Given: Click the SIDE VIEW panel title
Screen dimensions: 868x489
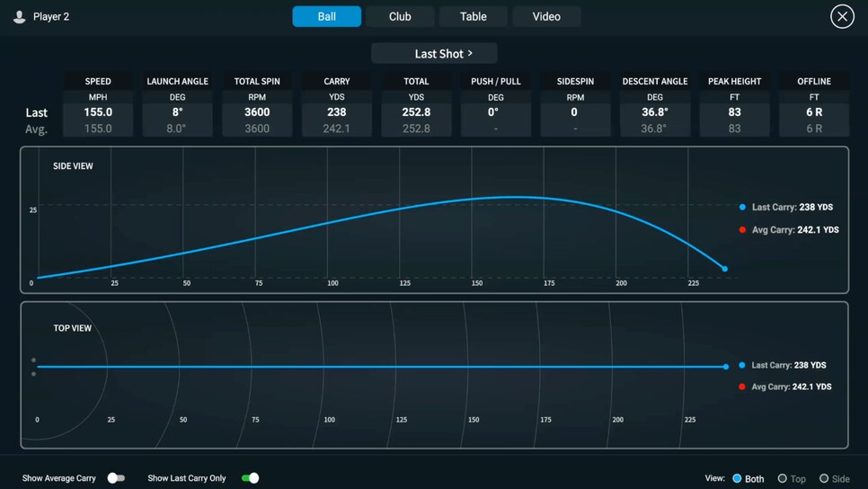Looking at the screenshot, I should click(73, 166).
